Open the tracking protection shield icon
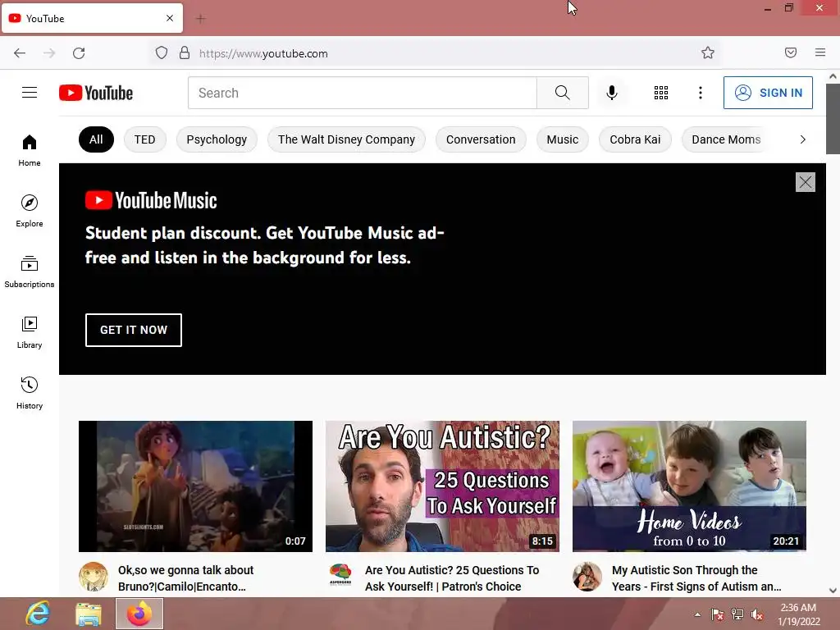 pos(162,53)
